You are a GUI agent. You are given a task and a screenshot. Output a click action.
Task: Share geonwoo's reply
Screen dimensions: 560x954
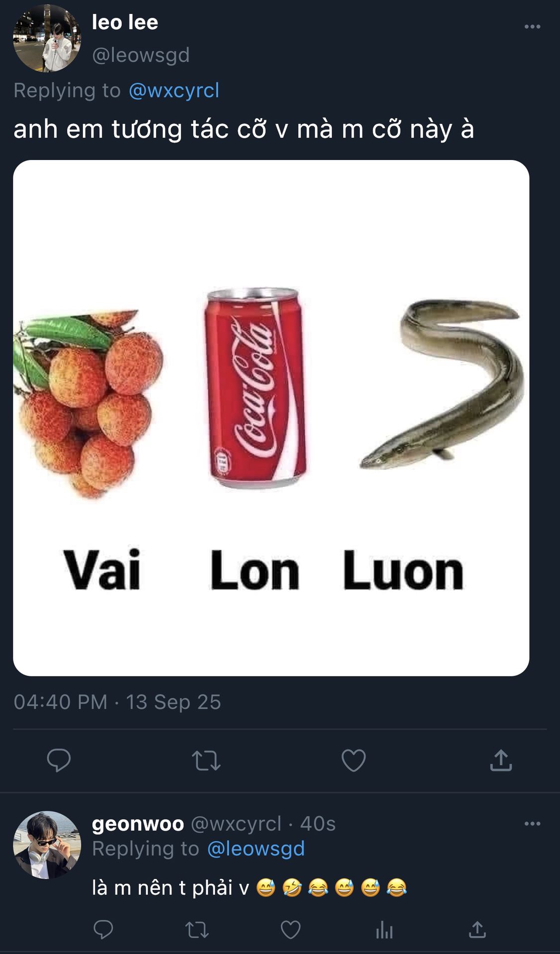[x=478, y=929]
